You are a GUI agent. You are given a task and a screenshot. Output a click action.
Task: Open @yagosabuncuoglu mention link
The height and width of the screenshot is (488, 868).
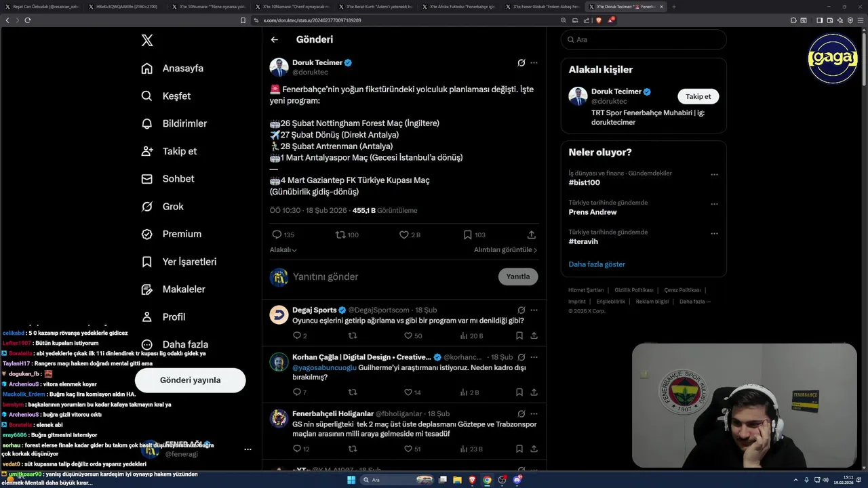(x=324, y=367)
